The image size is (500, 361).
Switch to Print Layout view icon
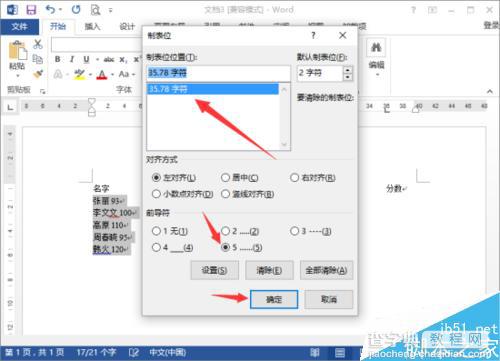(340, 352)
